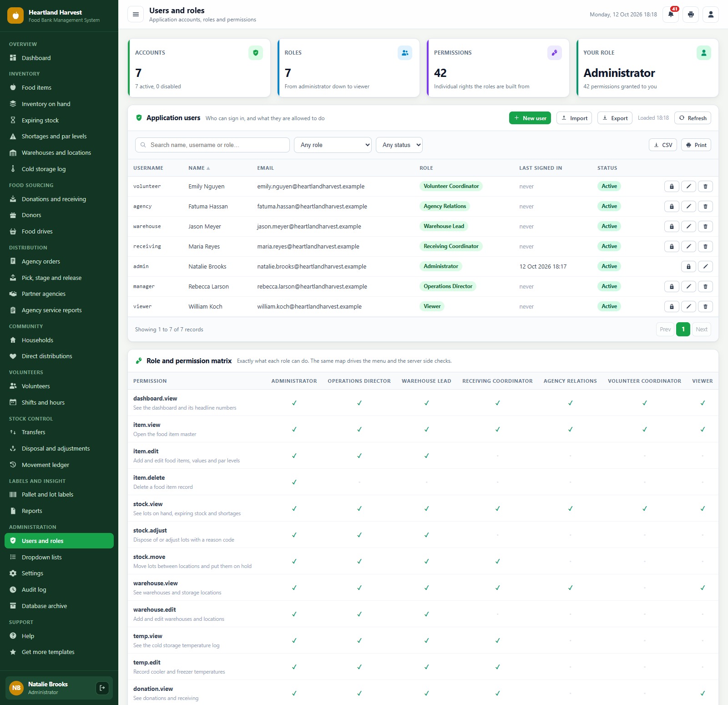This screenshot has width=728, height=705.
Task: Open Agency orders from the sidebar
Action: point(59,261)
